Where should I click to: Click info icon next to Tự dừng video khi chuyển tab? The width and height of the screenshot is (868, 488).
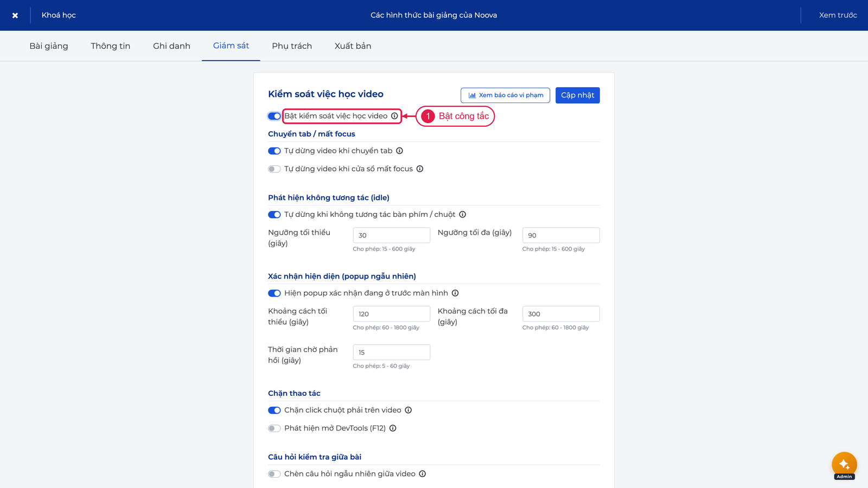point(399,151)
